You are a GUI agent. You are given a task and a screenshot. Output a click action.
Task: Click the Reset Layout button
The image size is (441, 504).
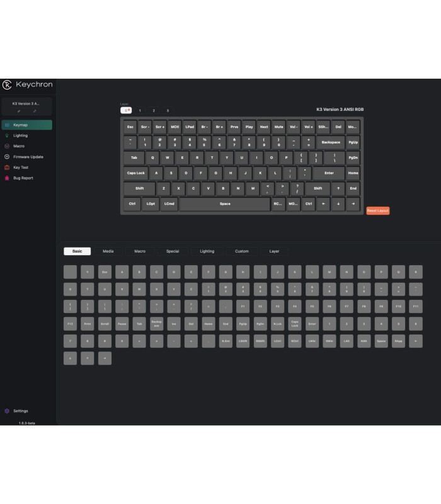click(377, 210)
